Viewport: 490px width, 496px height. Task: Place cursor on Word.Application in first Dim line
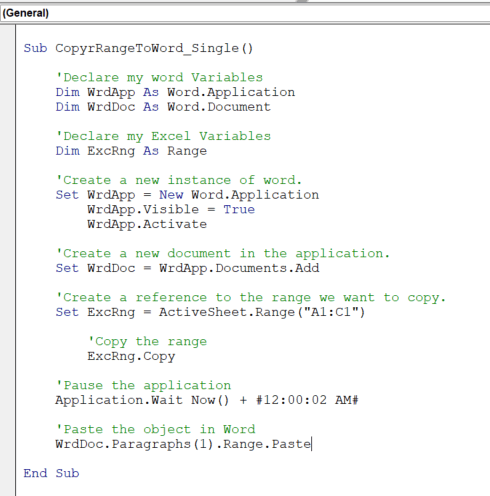point(231,93)
